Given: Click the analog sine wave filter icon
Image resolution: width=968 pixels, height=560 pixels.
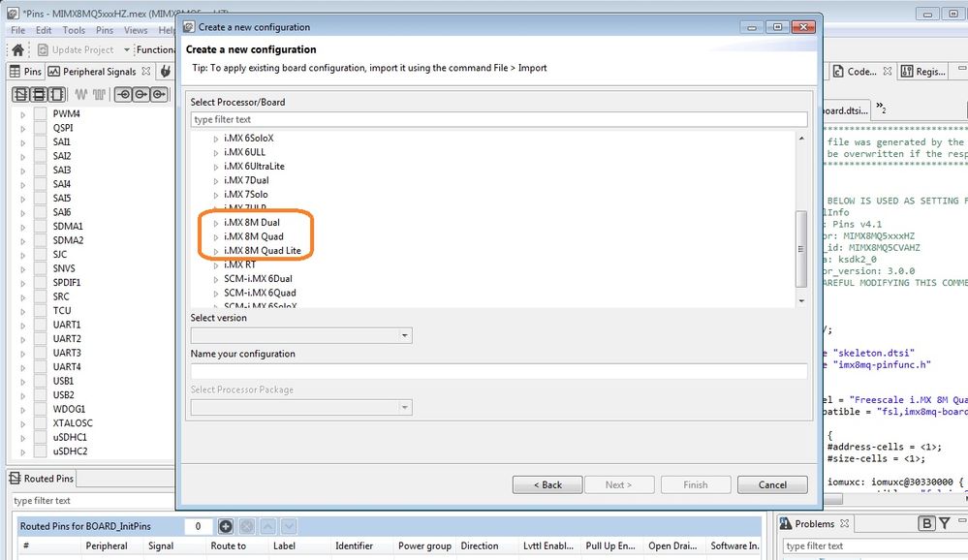Looking at the screenshot, I should pyautogui.click(x=80, y=95).
